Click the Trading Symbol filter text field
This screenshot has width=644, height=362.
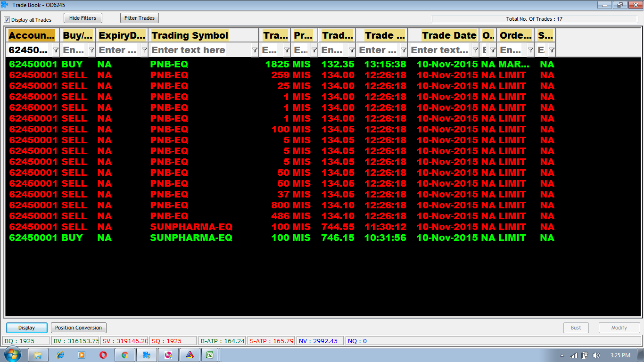tap(200, 50)
